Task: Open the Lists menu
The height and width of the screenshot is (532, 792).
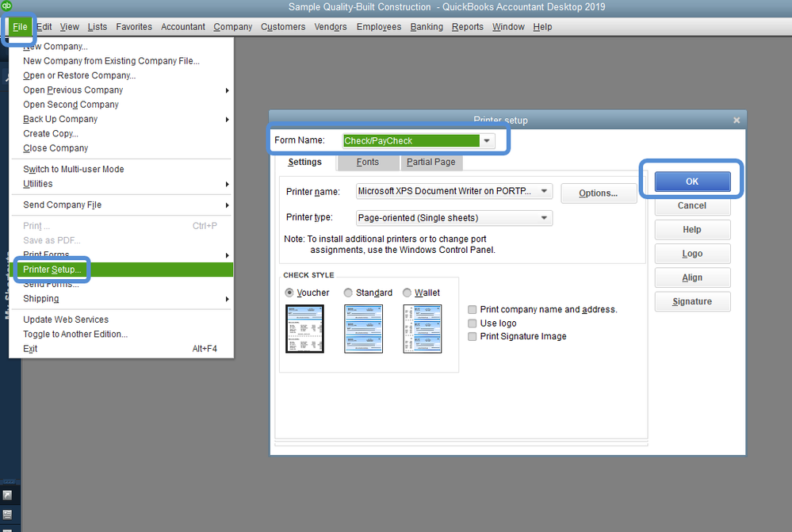Action: point(97,27)
